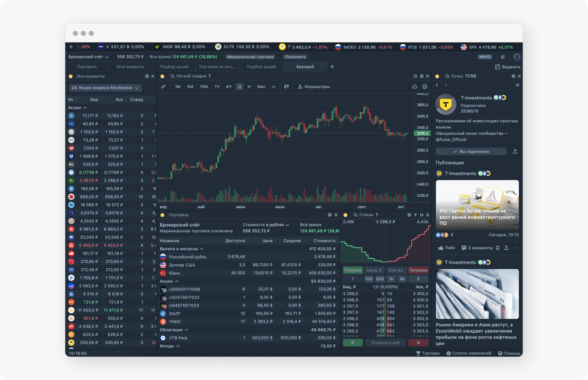Image resolution: width=588 pixels, height=380 pixels.
Task: Click the Пополнить button
Action: [295, 57]
